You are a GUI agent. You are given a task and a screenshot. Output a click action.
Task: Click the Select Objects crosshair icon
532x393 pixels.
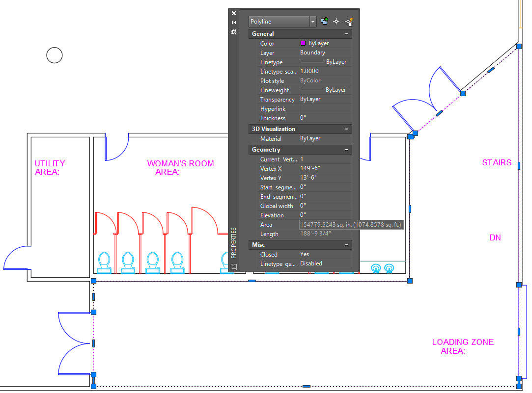pos(336,21)
